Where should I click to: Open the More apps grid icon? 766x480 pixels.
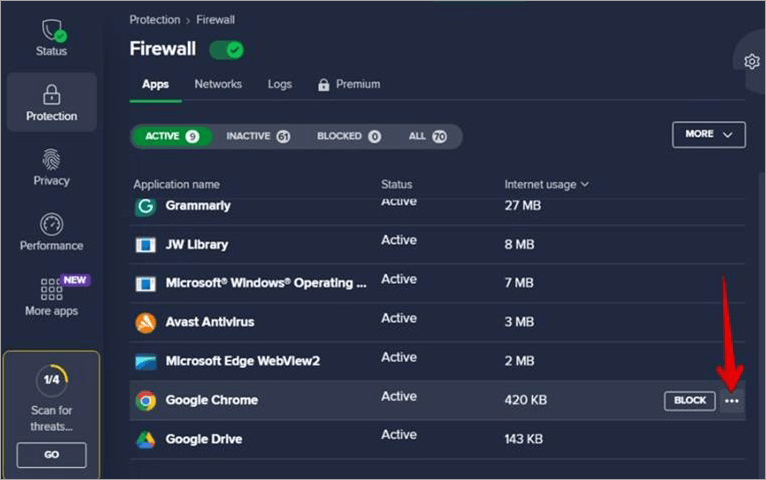point(51,290)
